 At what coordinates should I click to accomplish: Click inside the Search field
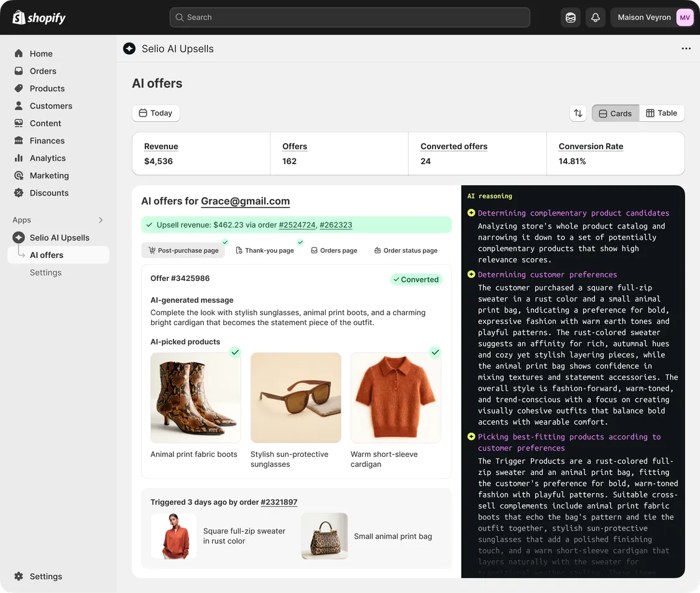(x=349, y=17)
